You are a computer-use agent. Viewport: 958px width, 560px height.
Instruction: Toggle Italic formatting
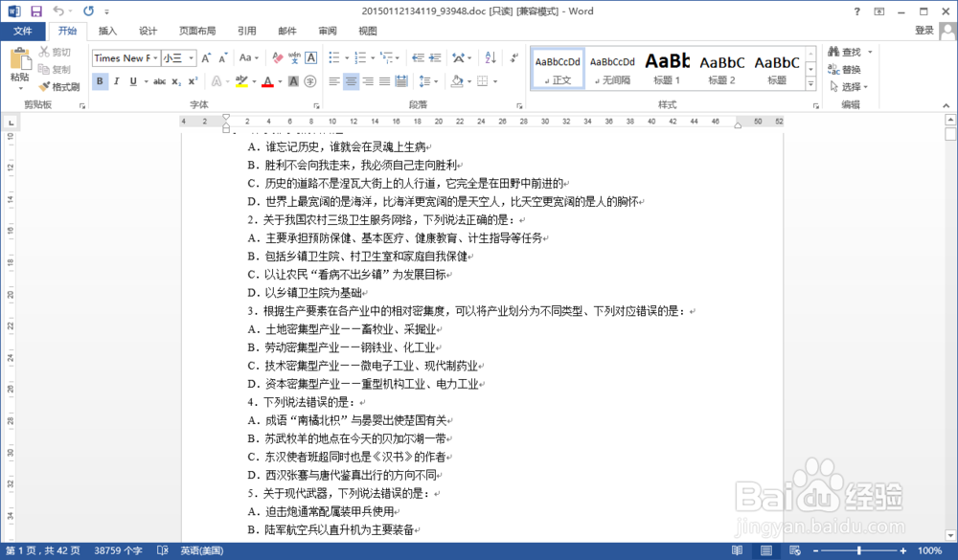[x=116, y=81]
